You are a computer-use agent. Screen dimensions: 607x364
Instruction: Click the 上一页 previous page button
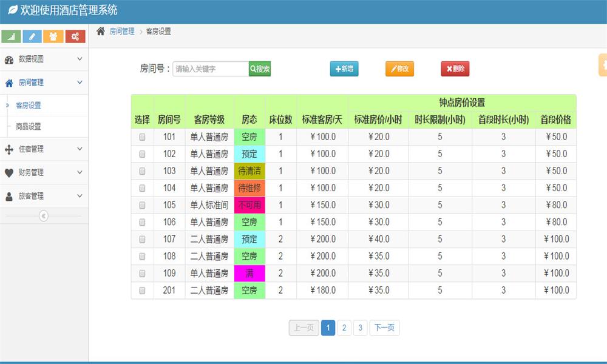tap(304, 328)
